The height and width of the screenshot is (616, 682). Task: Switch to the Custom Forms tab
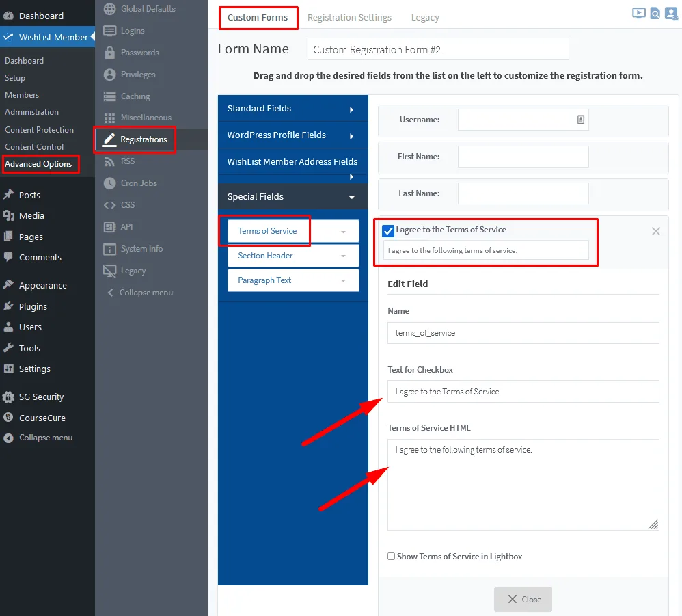click(258, 18)
